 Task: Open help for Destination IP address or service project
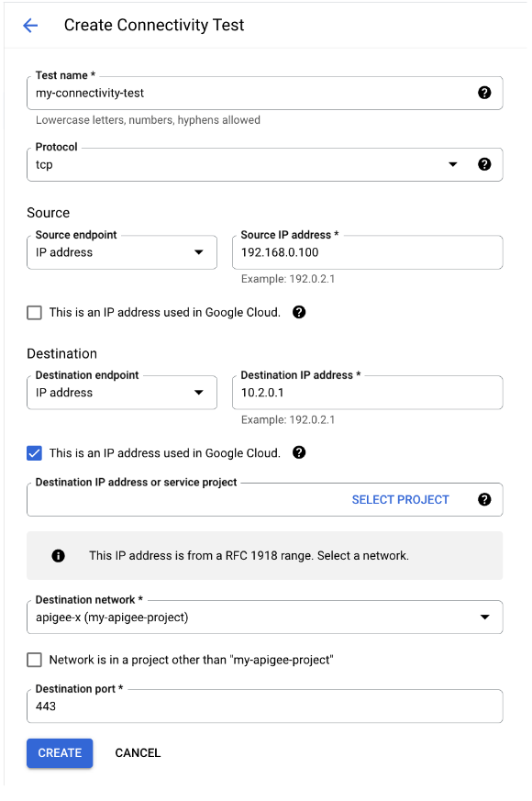484,499
